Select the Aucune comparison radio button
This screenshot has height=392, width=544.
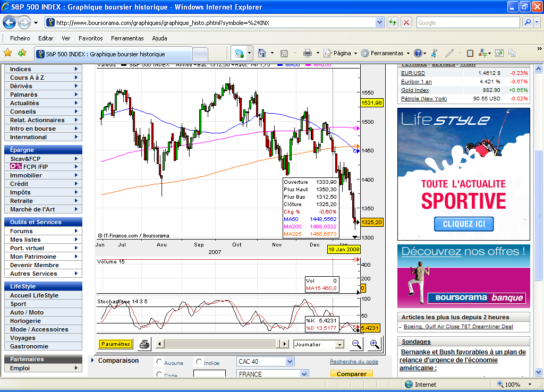click(159, 362)
